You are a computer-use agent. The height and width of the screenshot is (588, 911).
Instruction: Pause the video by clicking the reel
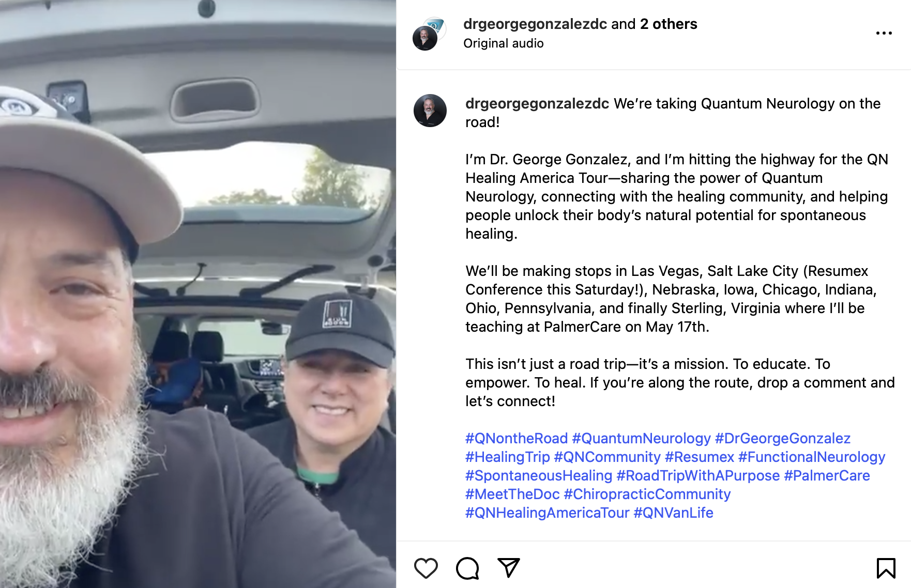[198, 294]
